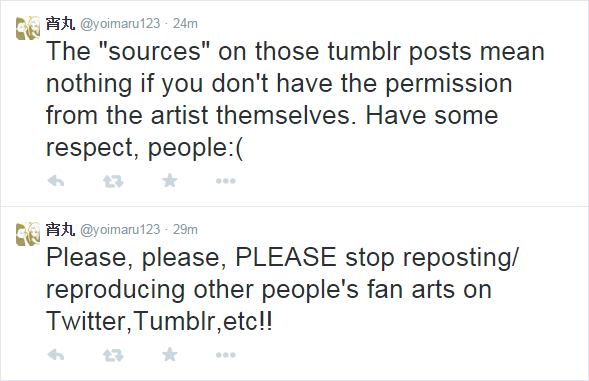Favorite the tweet about artist permission

tap(170, 180)
